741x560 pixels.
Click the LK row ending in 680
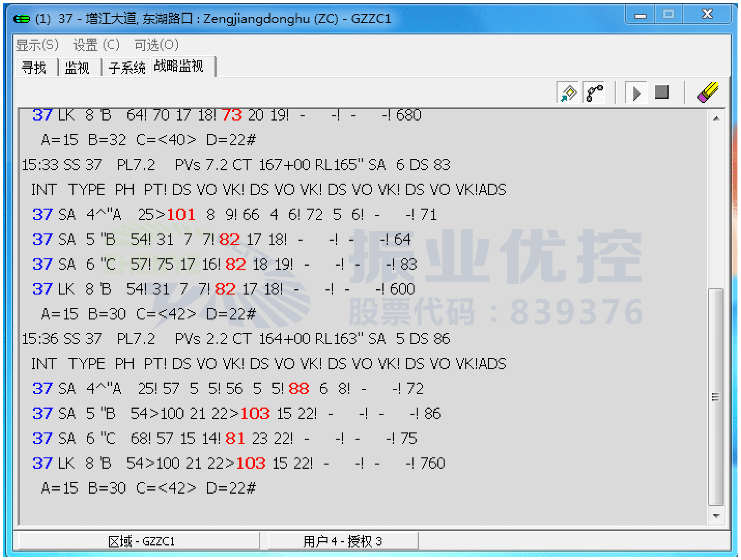[226, 115]
